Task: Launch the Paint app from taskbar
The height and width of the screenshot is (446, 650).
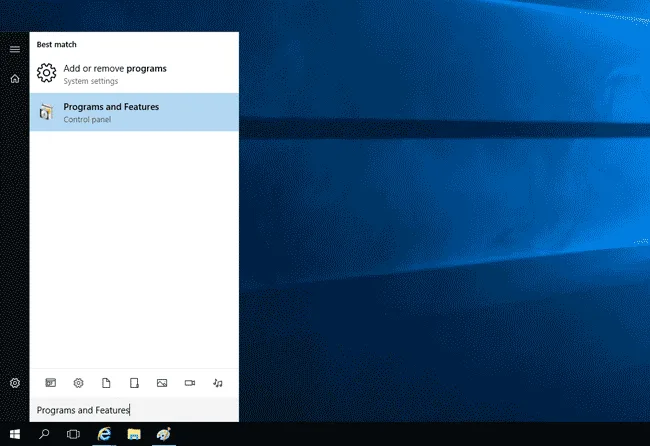Action: 163,435
